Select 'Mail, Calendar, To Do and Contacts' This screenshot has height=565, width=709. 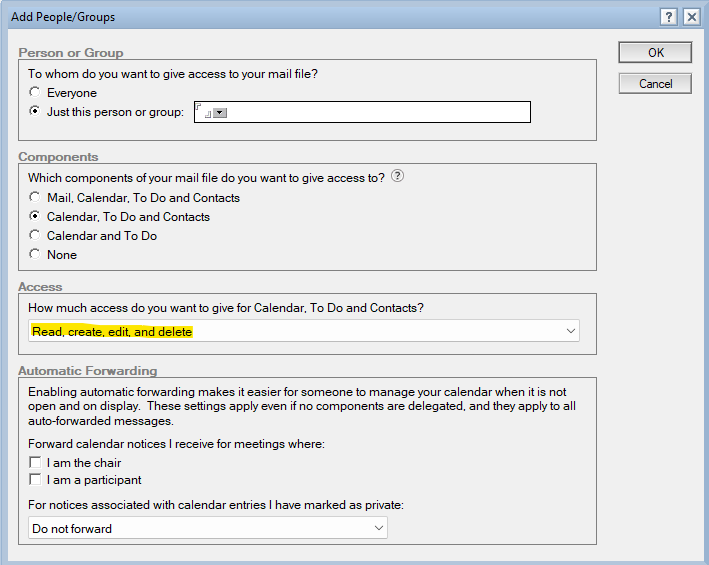[36, 198]
